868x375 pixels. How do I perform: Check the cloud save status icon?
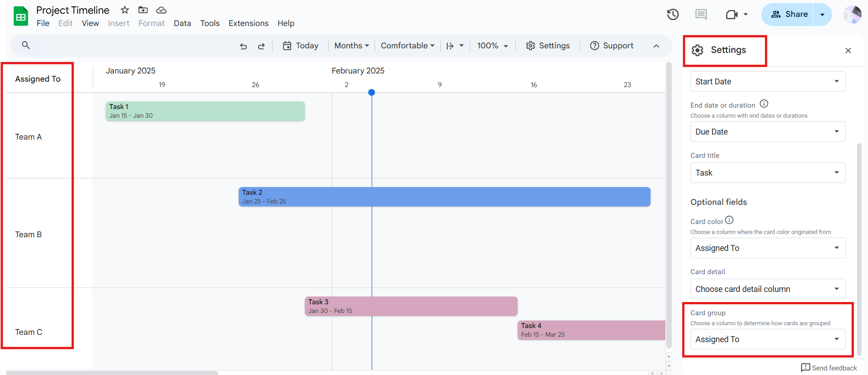pyautogui.click(x=161, y=10)
